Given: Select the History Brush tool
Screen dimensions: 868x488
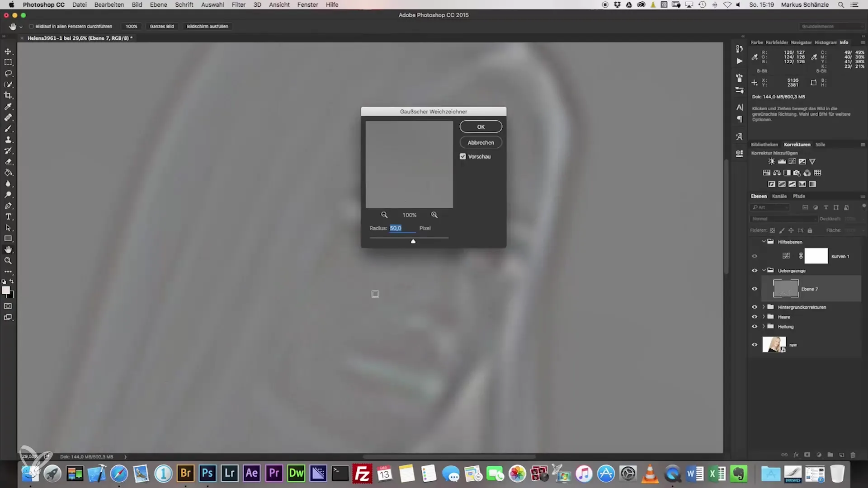Looking at the screenshot, I should [x=8, y=150].
